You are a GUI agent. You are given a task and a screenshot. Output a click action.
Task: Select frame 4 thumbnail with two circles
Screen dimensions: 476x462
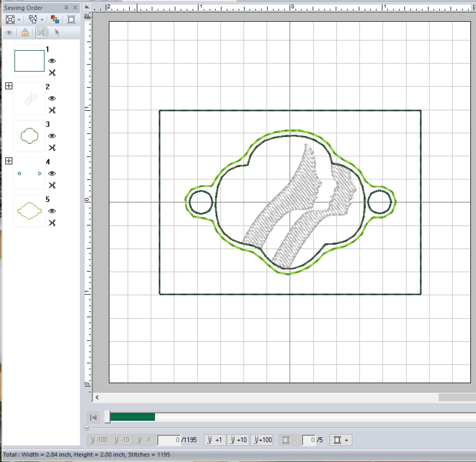29,173
